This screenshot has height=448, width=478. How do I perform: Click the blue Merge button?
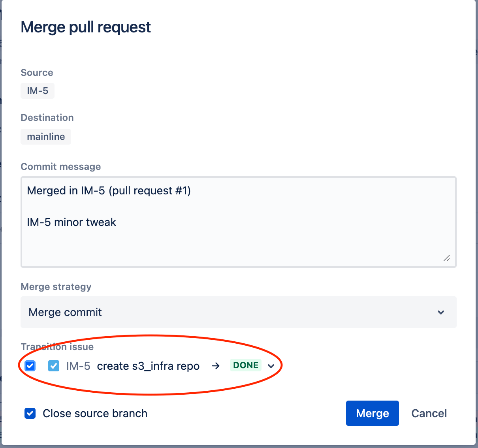coord(372,413)
